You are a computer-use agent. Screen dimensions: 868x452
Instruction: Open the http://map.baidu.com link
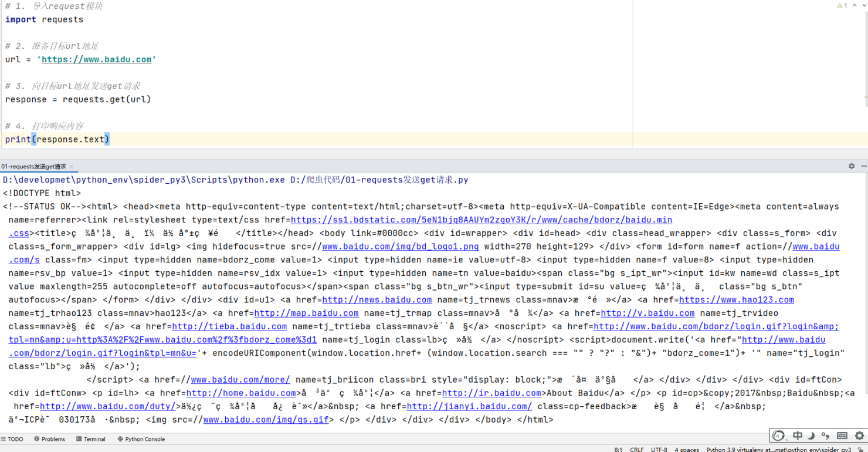coord(306,313)
